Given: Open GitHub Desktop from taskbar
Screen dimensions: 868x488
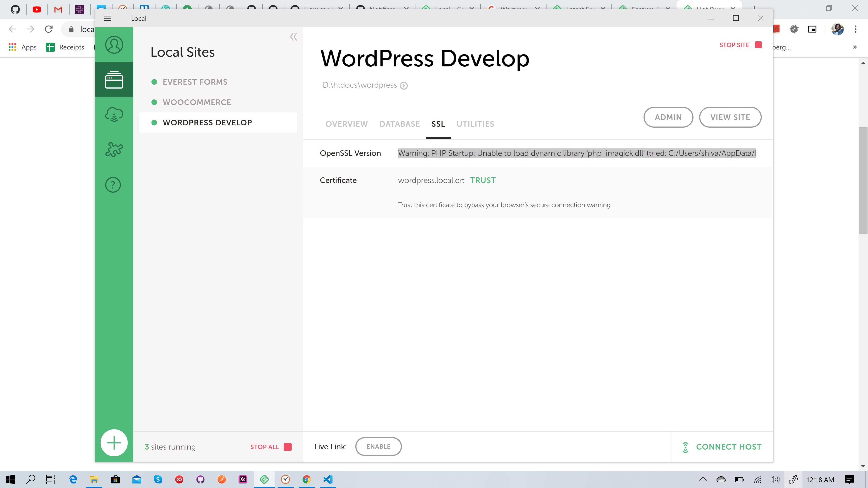Looking at the screenshot, I should coord(200,479).
